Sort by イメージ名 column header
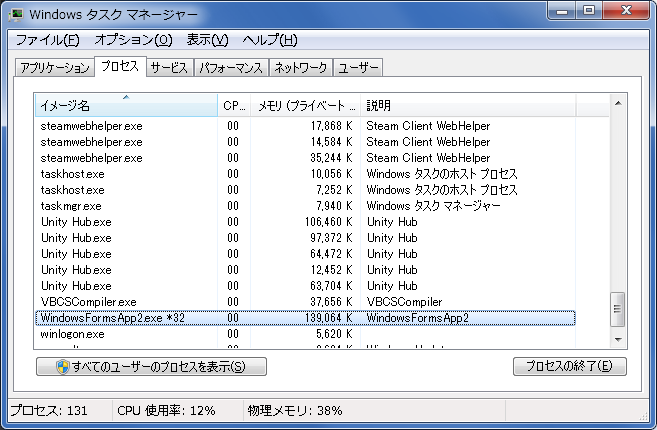The width and height of the screenshot is (657, 430). [126, 105]
